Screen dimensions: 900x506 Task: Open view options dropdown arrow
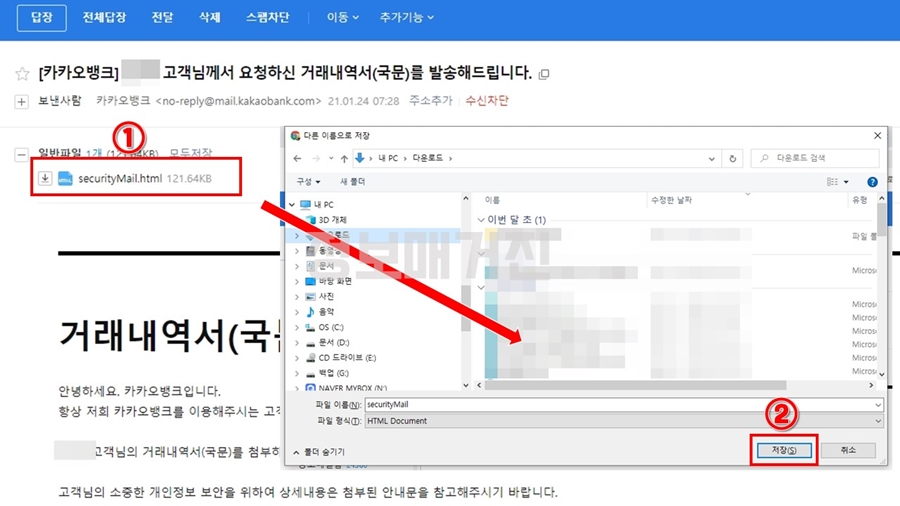[x=846, y=182]
